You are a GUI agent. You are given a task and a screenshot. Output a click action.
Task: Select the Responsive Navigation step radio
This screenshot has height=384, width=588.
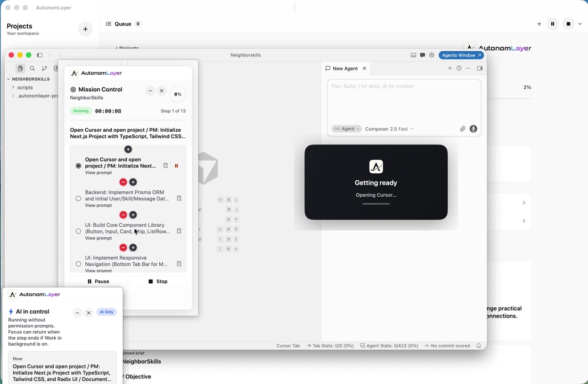[78, 264]
